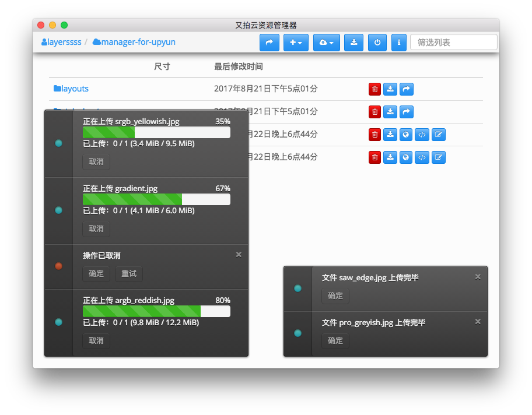The width and height of the screenshot is (532, 415).
Task: Click the 最后修改时间 column header
Action: tap(239, 66)
